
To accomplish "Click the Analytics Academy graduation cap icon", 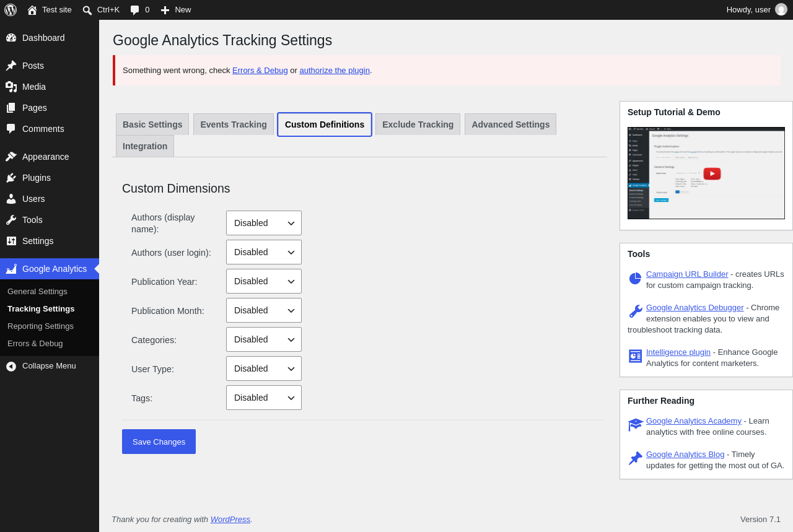I will (636, 425).
